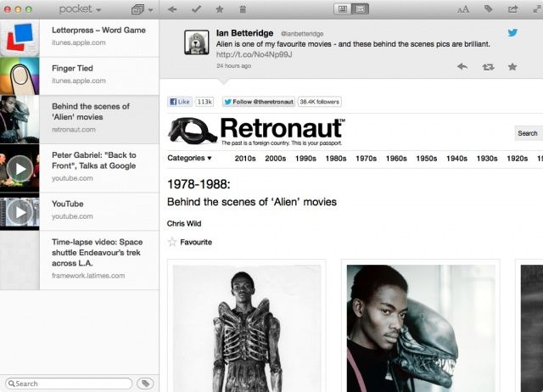This screenshot has height=392, width=543.
Task: Switch to web view mode
Action: click(x=360, y=9)
